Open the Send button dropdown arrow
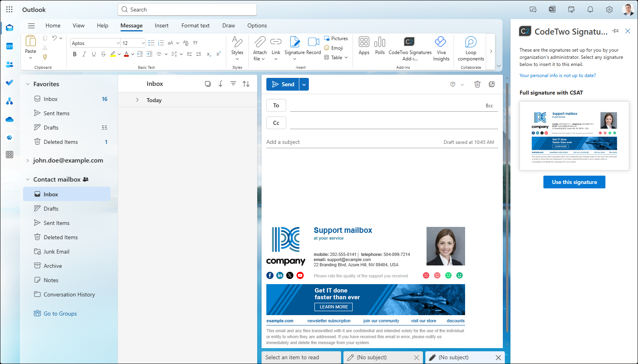This screenshot has width=638, height=364. [304, 84]
